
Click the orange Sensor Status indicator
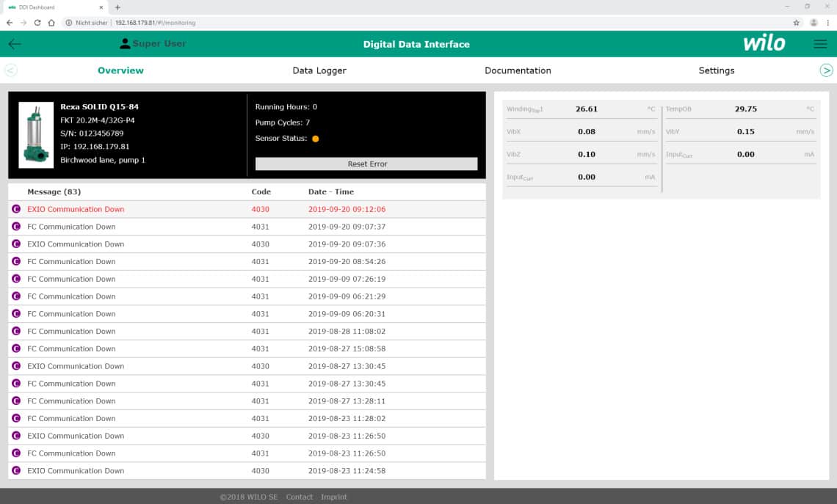click(316, 139)
